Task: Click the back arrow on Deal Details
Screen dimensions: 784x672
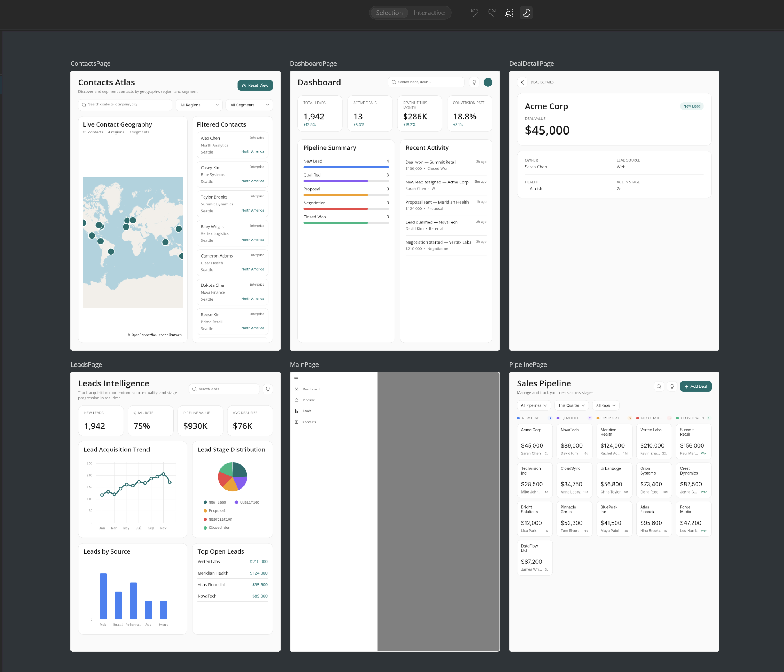Action: coord(522,82)
